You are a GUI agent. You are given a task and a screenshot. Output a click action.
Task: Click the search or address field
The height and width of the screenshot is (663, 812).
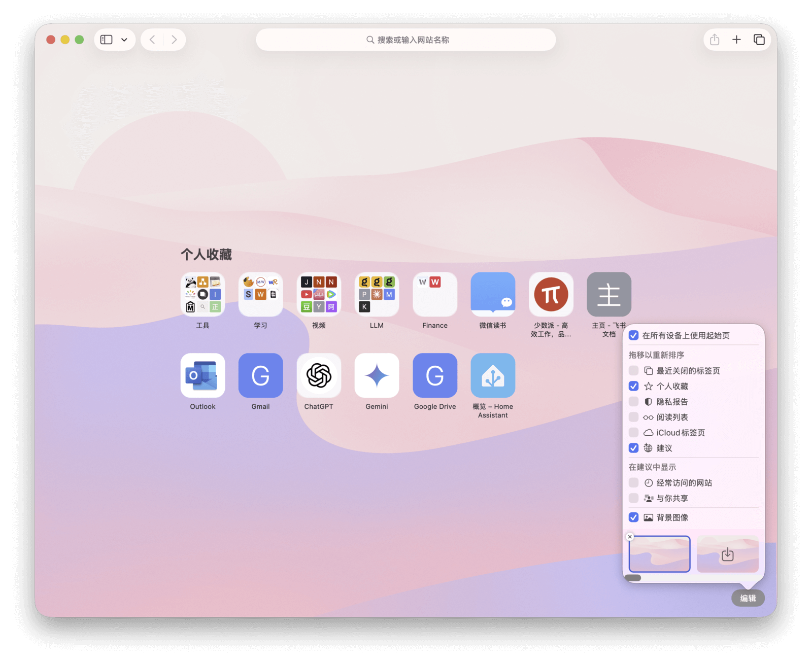(406, 40)
